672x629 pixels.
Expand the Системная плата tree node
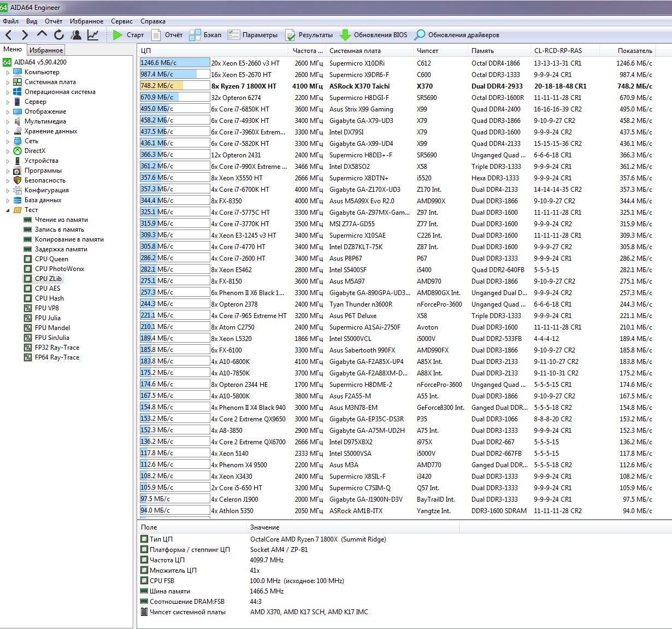pyautogui.click(x=8, y=82)
